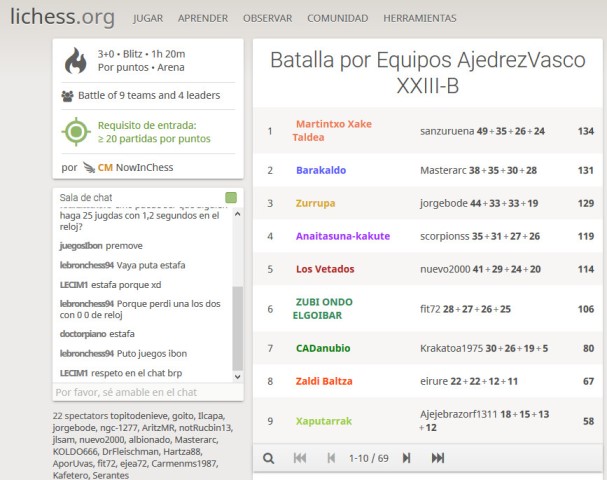607x480 pixels.
Task: Open the OBSERVAR menu
Action: click(x=268, y=18)
